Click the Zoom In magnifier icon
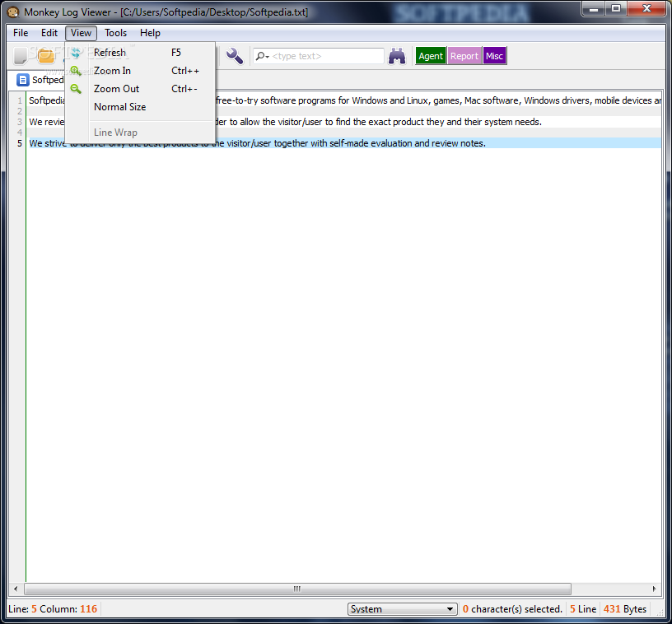The image size is (672, 624). point(76,71)
